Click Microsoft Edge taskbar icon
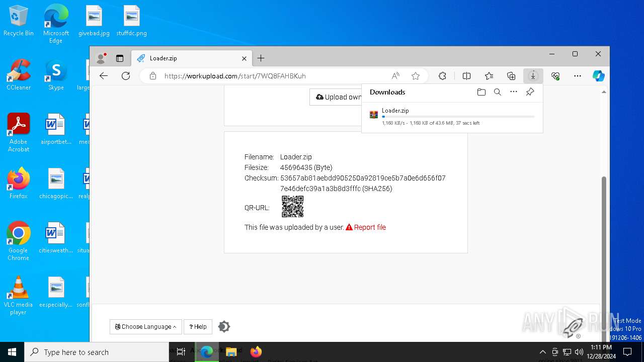644x362 pixels. 207,352
